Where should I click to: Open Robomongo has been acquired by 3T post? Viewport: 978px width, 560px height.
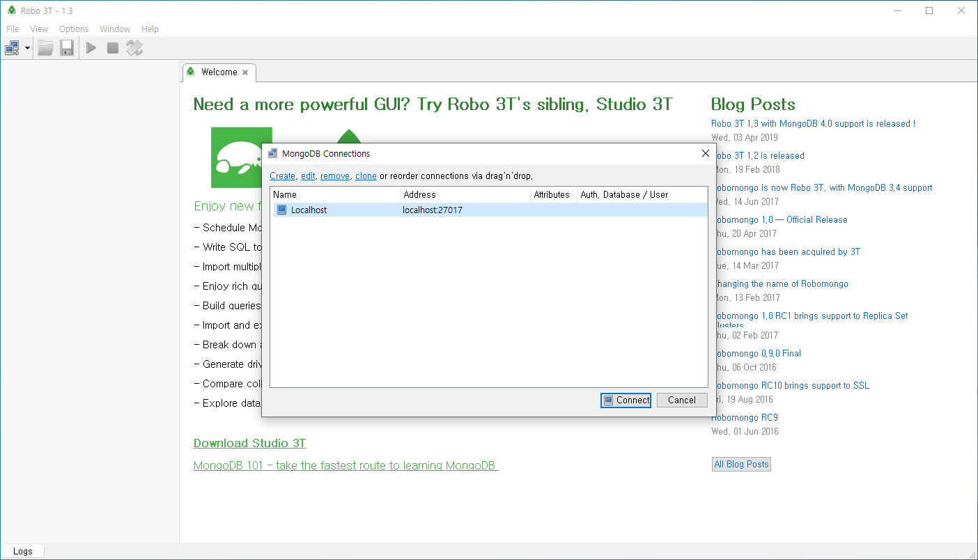point(787,251)
